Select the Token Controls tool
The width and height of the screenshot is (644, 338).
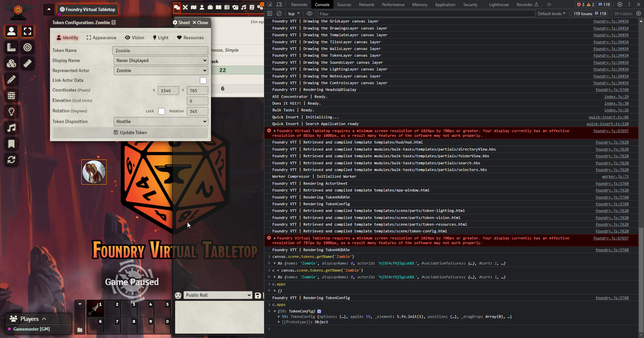coord(11,31)
